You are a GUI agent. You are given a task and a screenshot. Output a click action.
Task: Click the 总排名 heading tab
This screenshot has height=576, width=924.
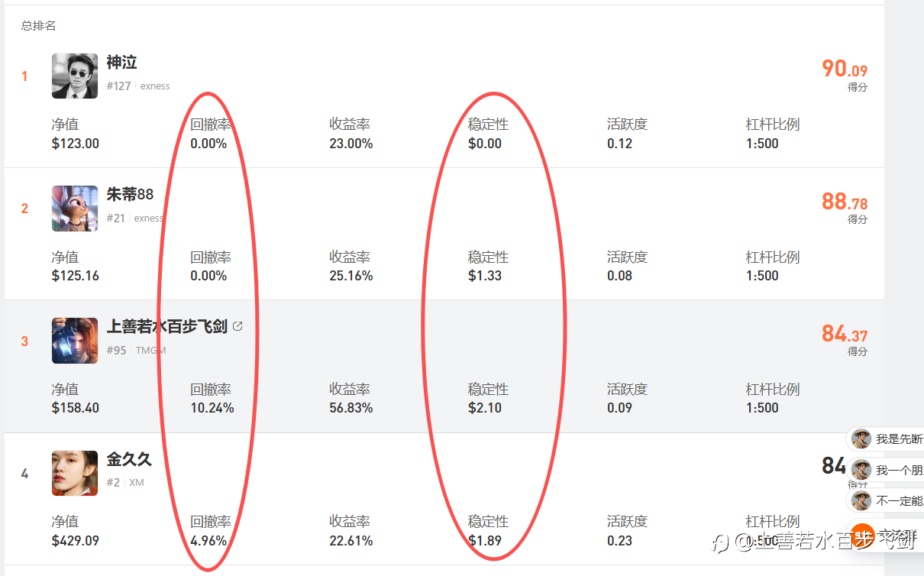[38, 26]
